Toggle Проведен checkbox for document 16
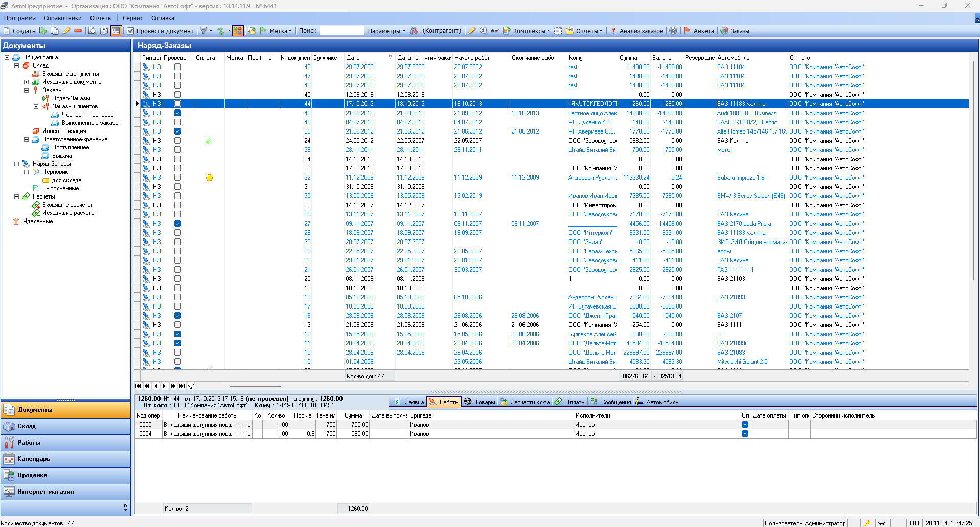Image resolution: width=980 pixels, height=527 pixels. tap(177, 315)
